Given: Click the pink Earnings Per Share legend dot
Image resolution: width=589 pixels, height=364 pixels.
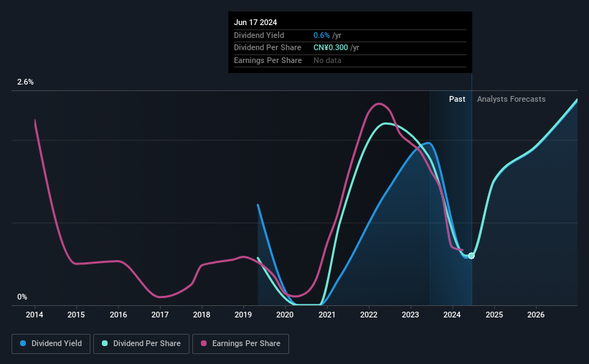Looking at the screenshot, I should [204, 343].
